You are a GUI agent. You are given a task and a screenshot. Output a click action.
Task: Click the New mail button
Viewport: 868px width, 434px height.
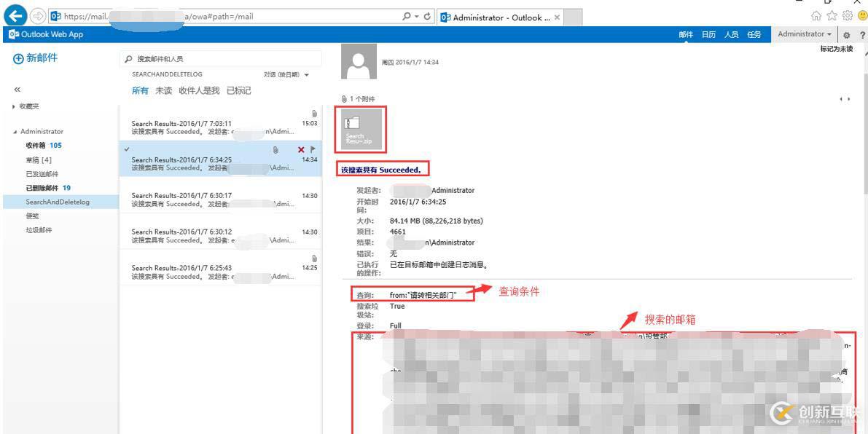coord(35,58)
